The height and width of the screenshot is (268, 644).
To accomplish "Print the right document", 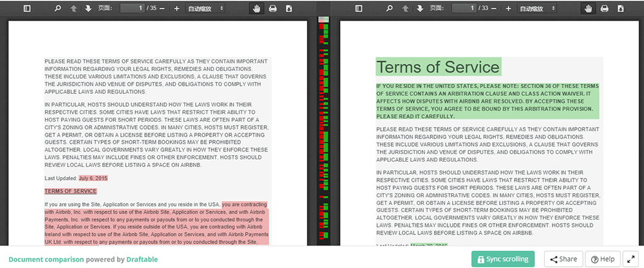I will tap(604, 8).
